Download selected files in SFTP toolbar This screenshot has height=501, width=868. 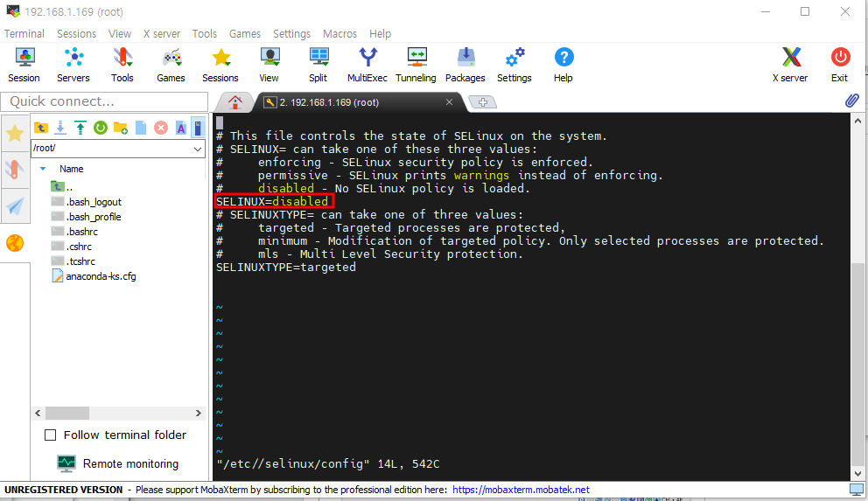pos(60,128)
